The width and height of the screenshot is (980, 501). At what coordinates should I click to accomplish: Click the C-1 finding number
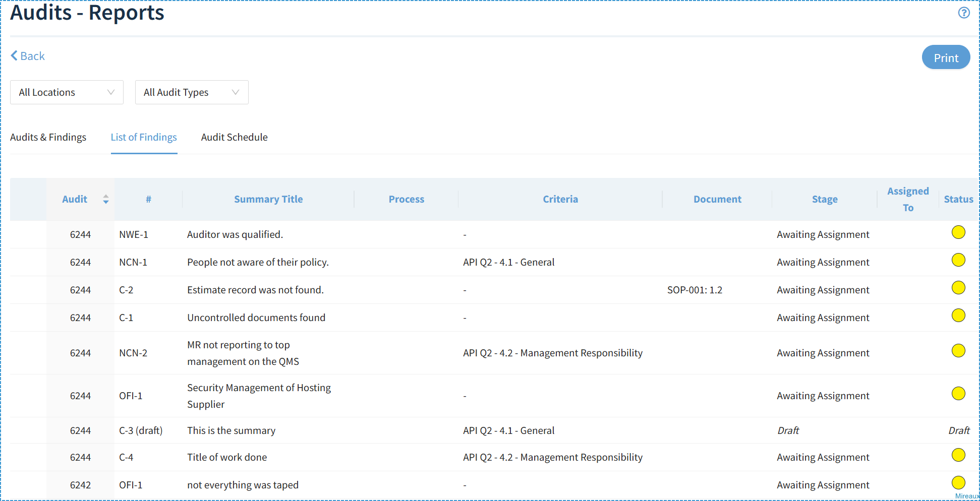coord(126,318)
